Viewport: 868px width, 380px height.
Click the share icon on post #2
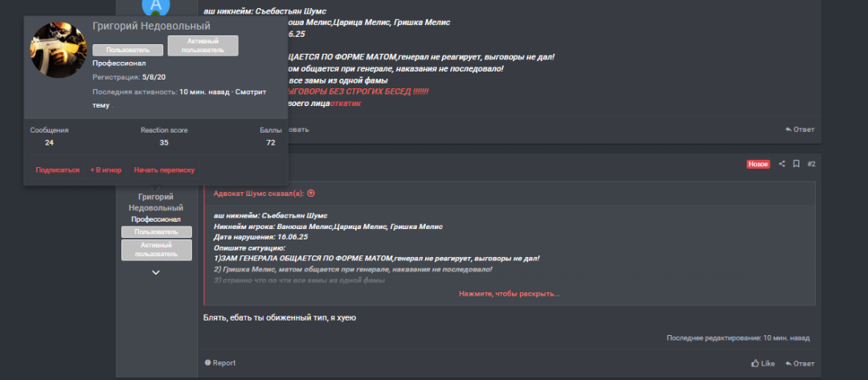tap(782, 164)
